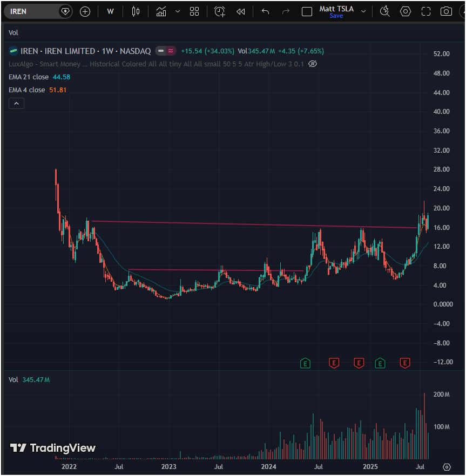Click the 16.00 price axis label
Viewport: 466px width, 476px height.
pos(441,228)
